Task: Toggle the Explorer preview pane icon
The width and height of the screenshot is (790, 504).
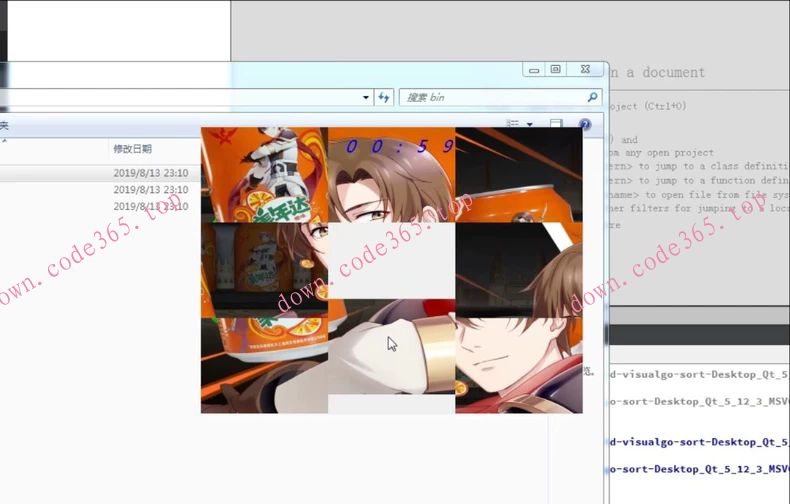Action: [557, 125]
